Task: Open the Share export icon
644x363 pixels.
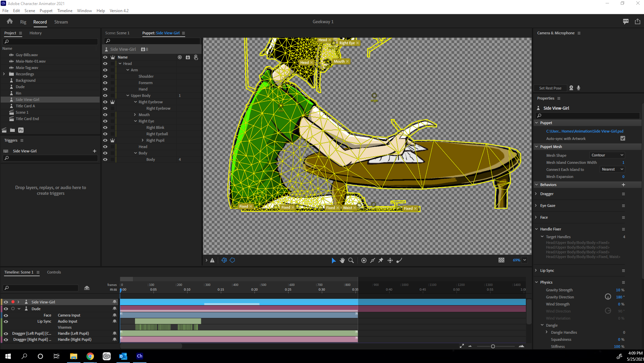Action: [x=637, y=22]
